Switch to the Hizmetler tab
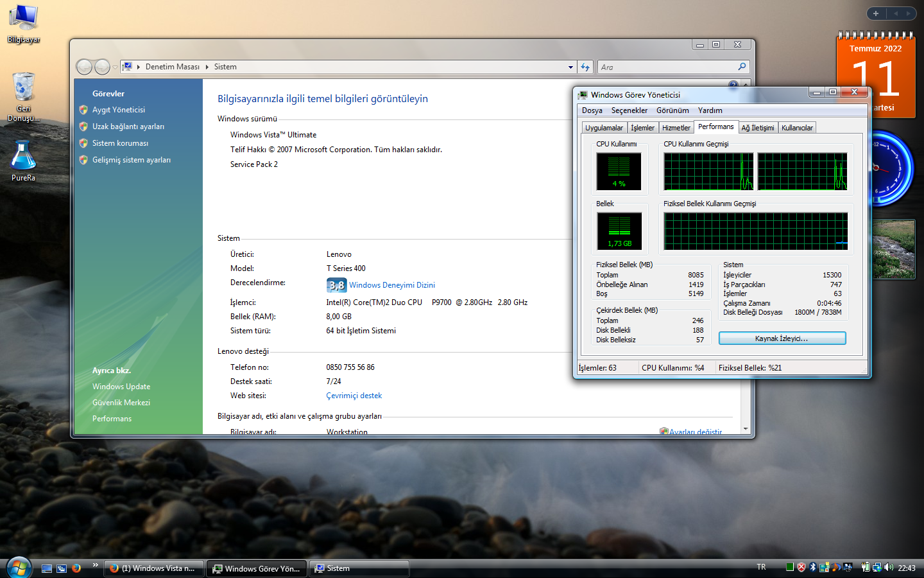Viewport: 924px width, 578px height. [x=676, y=128]
